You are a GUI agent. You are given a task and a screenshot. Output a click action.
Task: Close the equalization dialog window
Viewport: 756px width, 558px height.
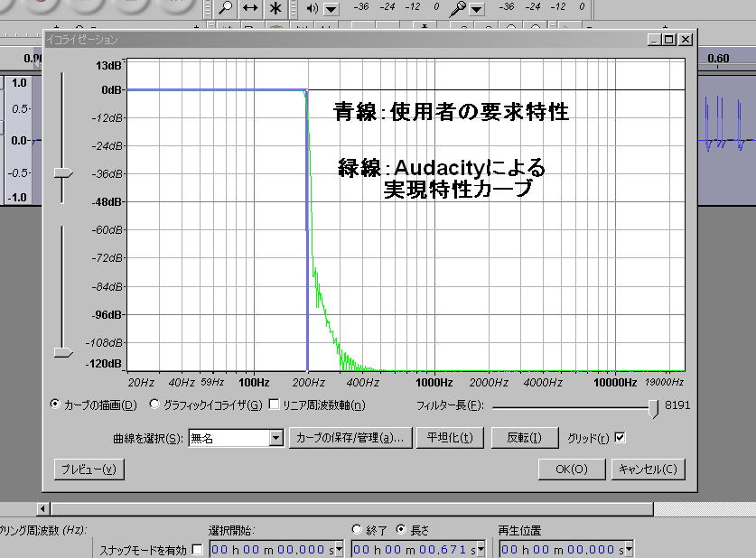pyautogui.click(x=686, y=40)
